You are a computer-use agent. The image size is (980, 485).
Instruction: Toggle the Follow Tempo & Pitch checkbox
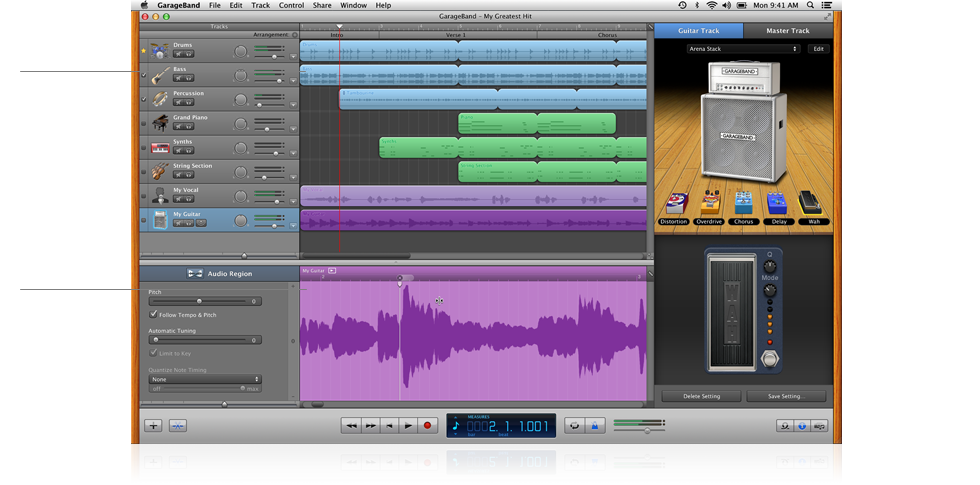coord(153,314)
